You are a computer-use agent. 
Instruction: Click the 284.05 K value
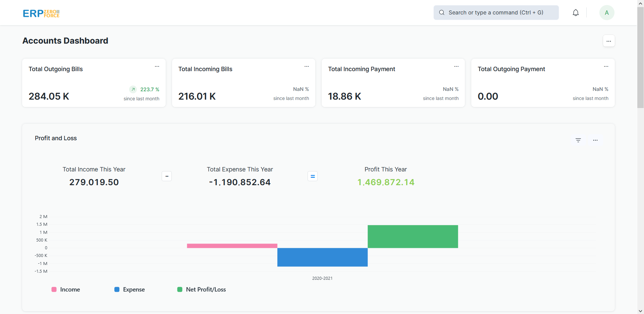(49, 96)
